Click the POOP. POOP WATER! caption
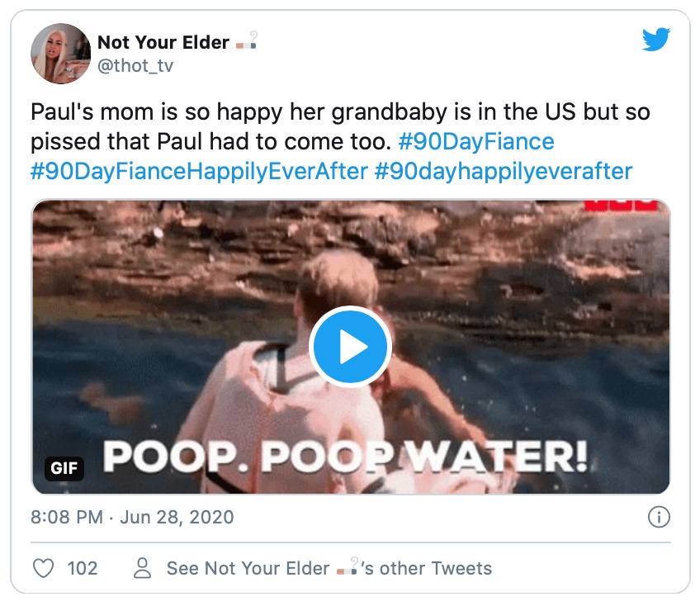The image size is (700, 606). (345, 455)
